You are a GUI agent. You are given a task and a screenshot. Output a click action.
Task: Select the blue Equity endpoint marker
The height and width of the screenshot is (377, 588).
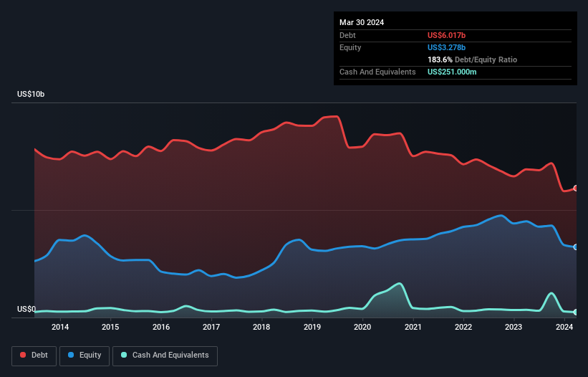(576, 247)
